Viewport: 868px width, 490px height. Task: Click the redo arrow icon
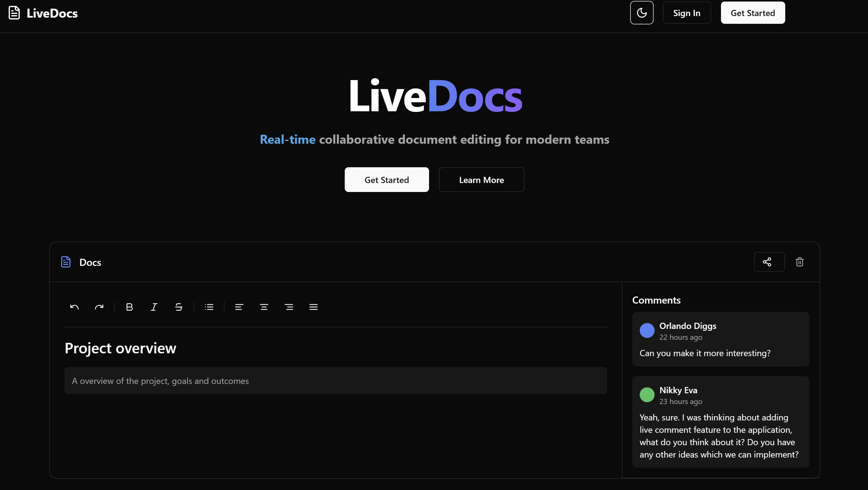pyautogui.click(x=99, y=307)
